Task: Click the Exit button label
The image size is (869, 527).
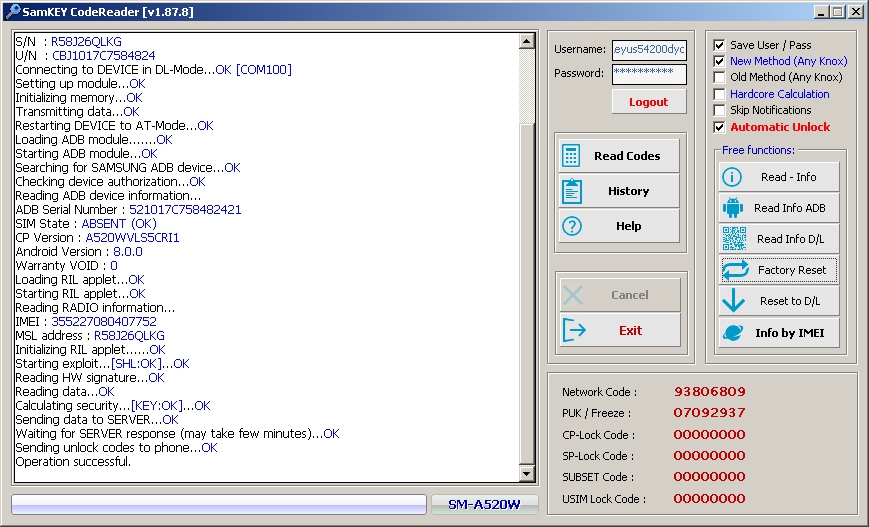Action: coord(630,330)
